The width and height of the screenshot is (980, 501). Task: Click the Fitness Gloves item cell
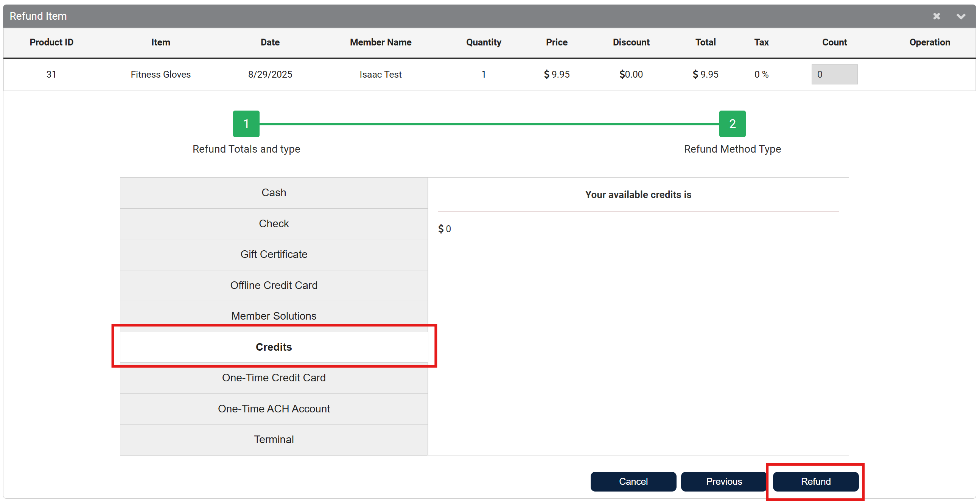160,74
